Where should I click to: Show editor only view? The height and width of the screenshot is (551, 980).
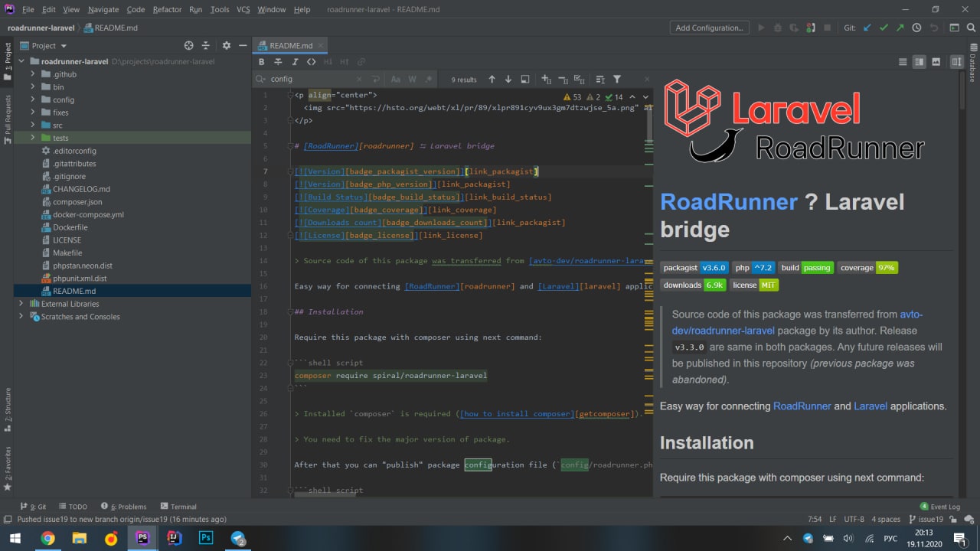point(903,62)
